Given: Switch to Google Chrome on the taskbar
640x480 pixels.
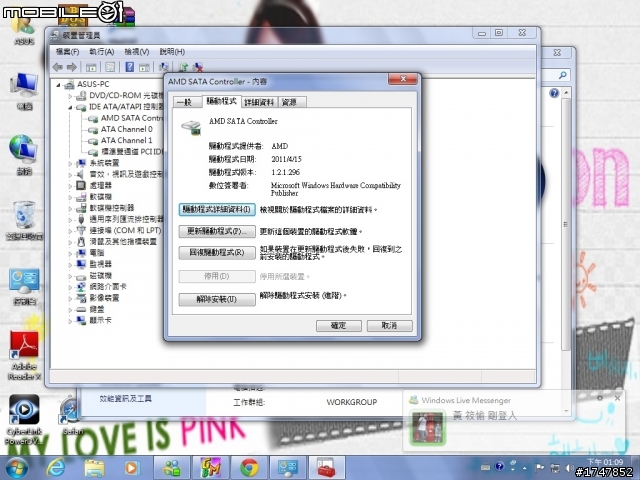Looking at the screenshot, I should pyautogui.click(x=249, y=468).
